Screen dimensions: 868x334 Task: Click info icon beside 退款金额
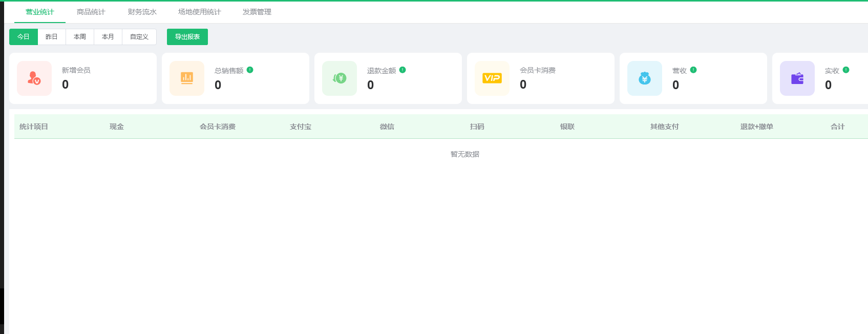coord(403,70)
